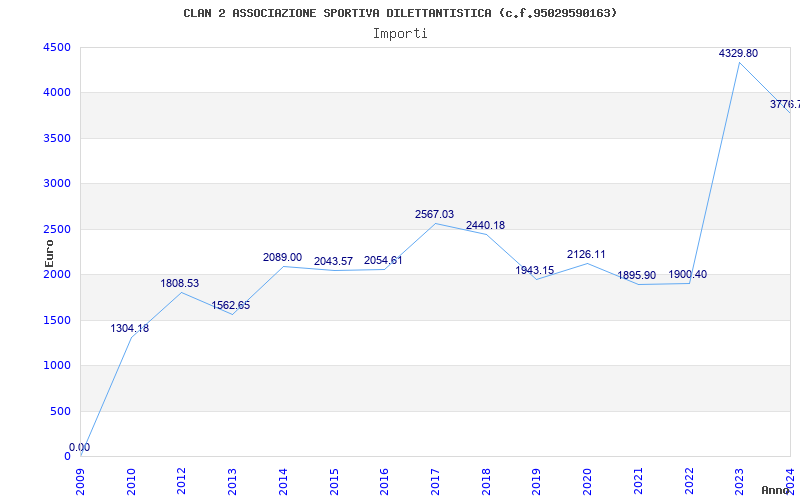Select the 2126.11 data label
Viewport: 800px width, 500px height.
[x=586, y=255]
